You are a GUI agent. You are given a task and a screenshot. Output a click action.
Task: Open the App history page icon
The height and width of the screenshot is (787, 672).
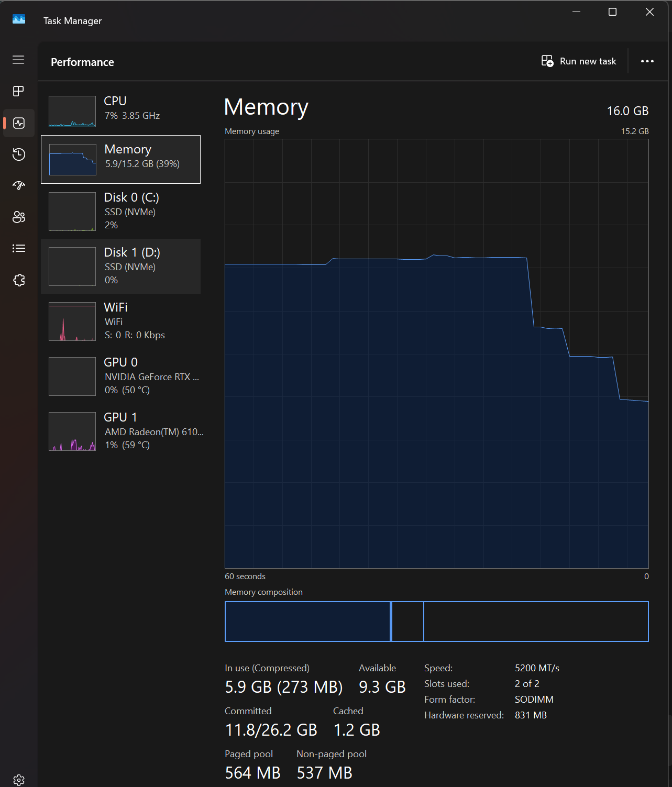18,154
